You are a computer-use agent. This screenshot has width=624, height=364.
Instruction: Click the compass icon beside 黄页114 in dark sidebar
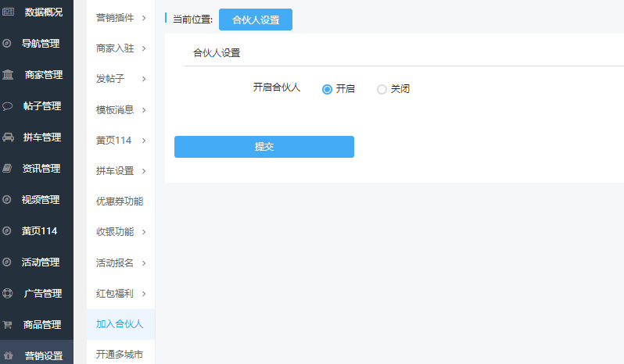click(7, 230)
